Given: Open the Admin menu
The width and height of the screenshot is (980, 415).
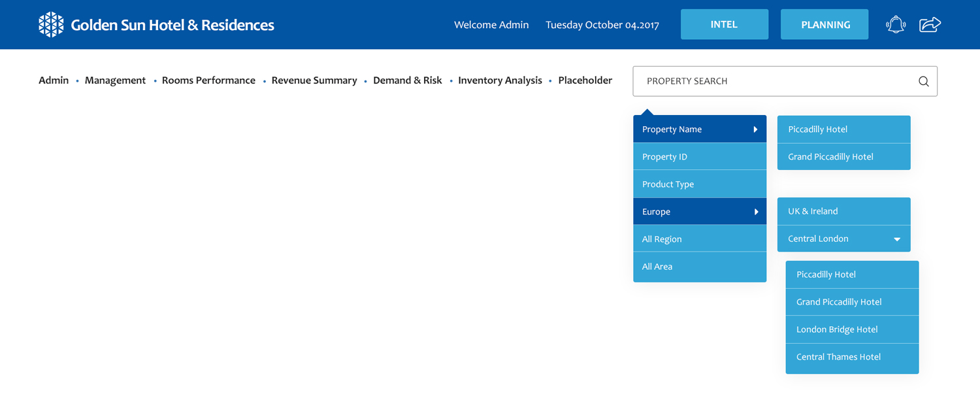Looking at the screenshot, I should pyautogui.click(x=54, y=80).
